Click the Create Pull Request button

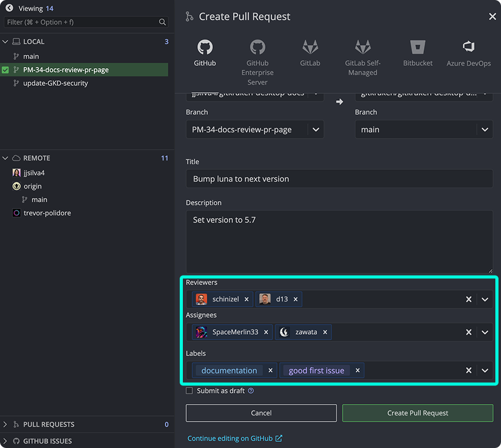coord(418,413)
